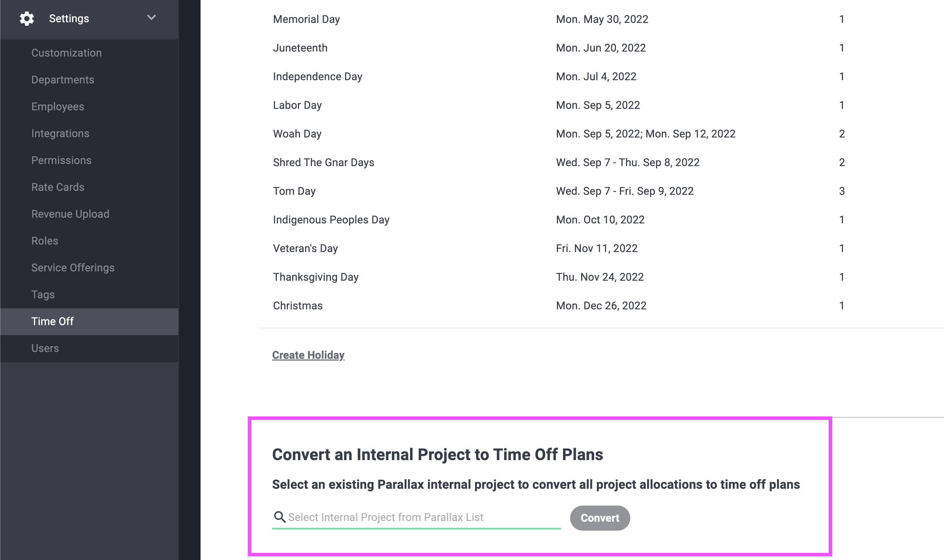Open Customization settings
The image size is (944, 560).
point(66,53)
